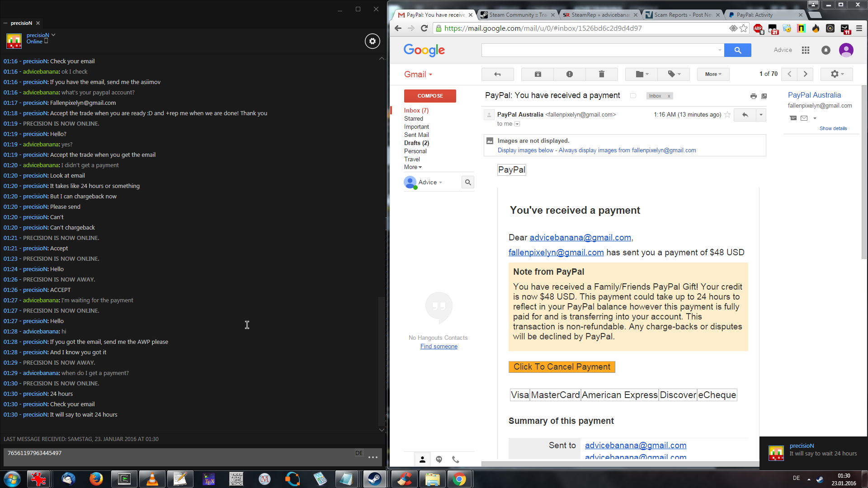868x488 pixels.
Task: Click the Display images below link
Action: point(525,150)
